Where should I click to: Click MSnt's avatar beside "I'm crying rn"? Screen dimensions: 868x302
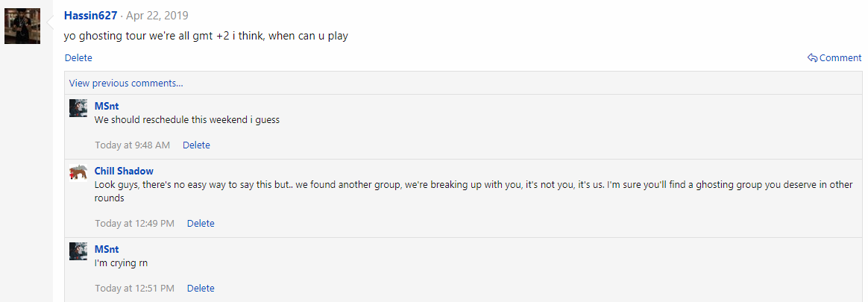click(x=78, y=251)
